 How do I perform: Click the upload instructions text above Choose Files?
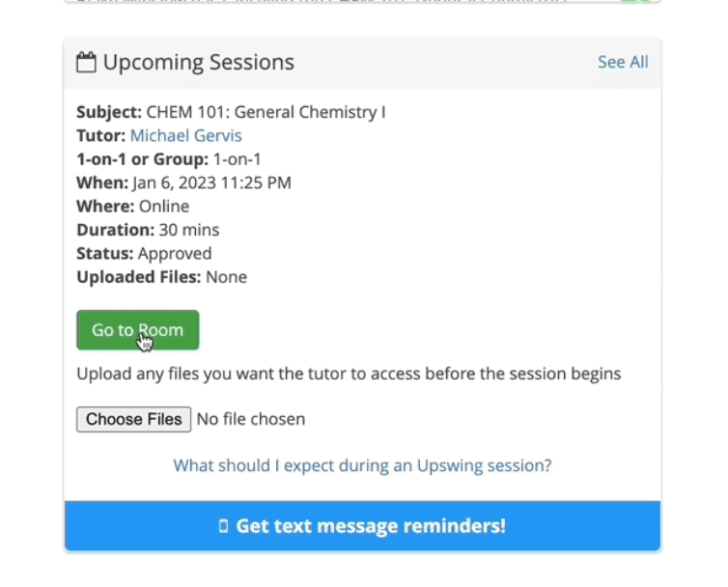[349, 374]
